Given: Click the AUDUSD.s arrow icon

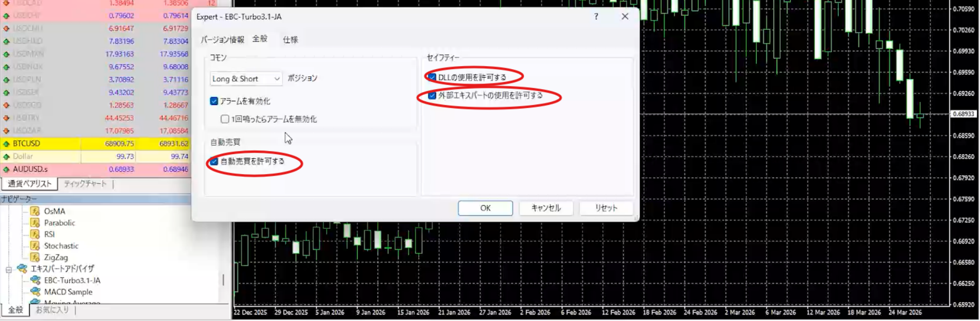Looking at the screenshot, I should tap(6, 169).
